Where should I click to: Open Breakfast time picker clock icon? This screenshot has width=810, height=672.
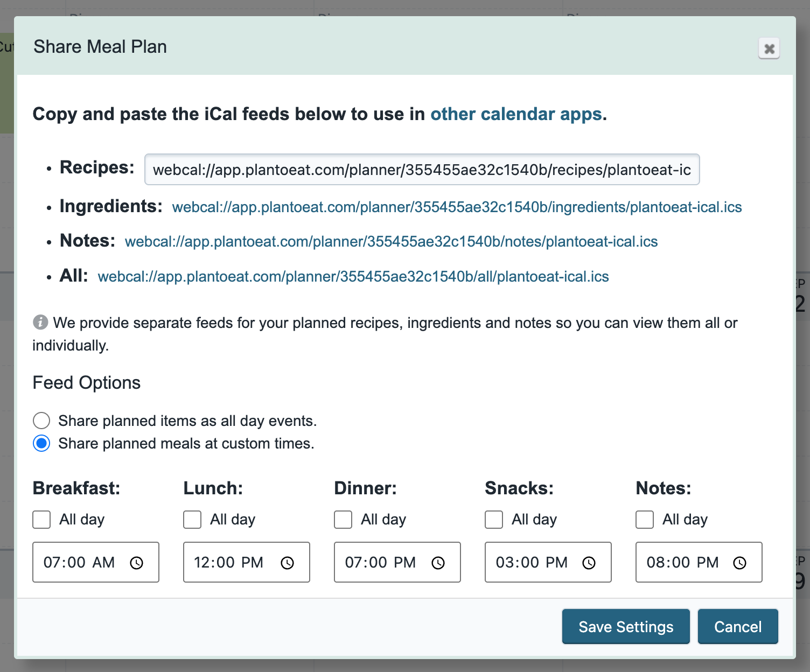[x=137, y=563]
